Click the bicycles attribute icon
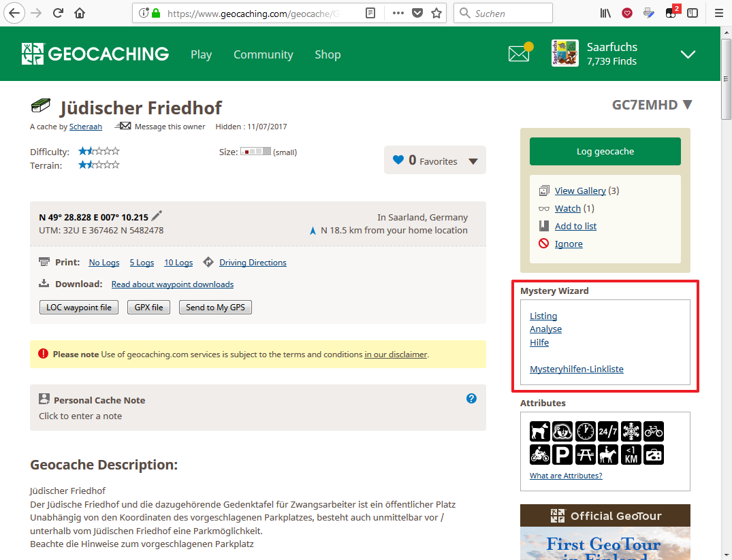The width and height of the screenshot is (732, 560). [x=654, y=431]
